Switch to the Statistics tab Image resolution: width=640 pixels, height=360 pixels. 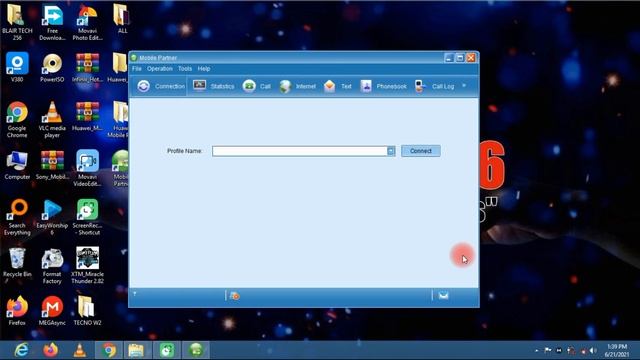(x=213, y=86)
